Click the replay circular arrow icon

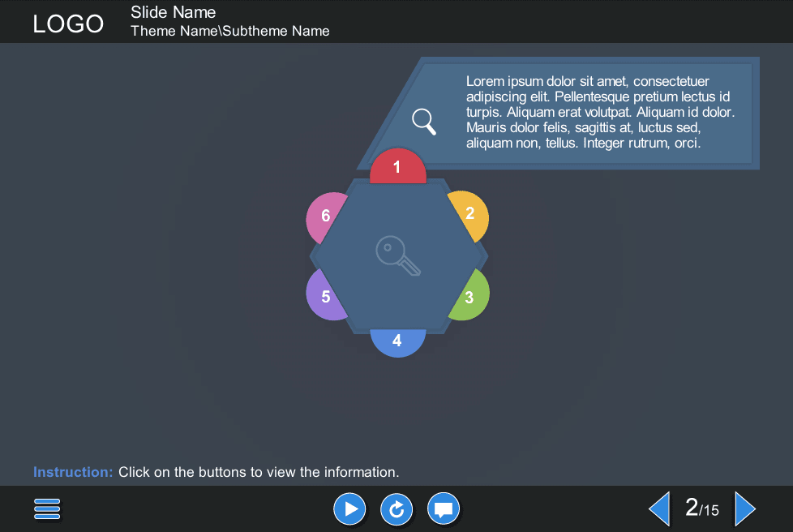(x=396, y=509)
